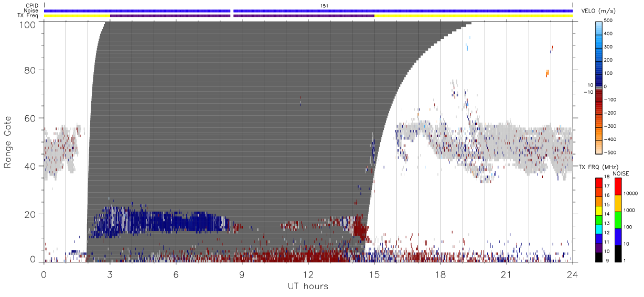The height and width of the screenshot is (297, 644).
Task: Click the TX Freq row label
Action: 28,16
